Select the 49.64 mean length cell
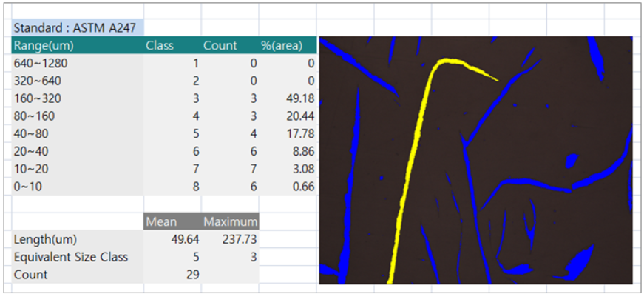The width and height of the screenshot is (644, 294). click(x=172, y=239)
